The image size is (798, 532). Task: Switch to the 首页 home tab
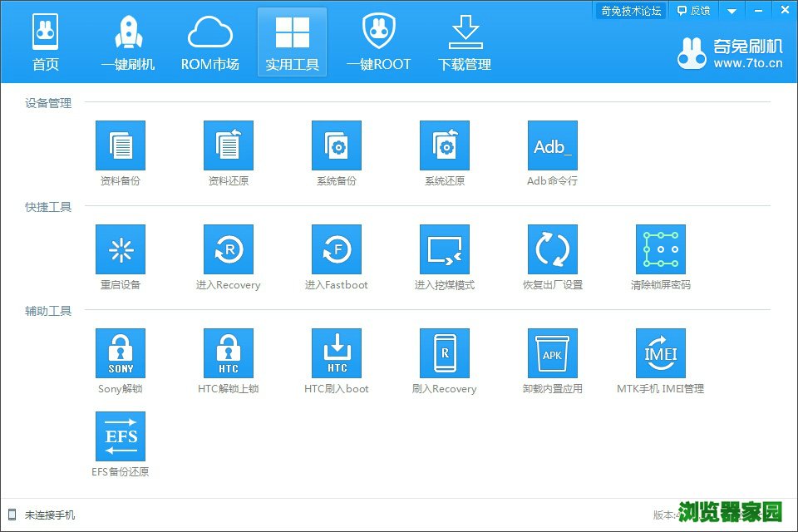(46, 42)
